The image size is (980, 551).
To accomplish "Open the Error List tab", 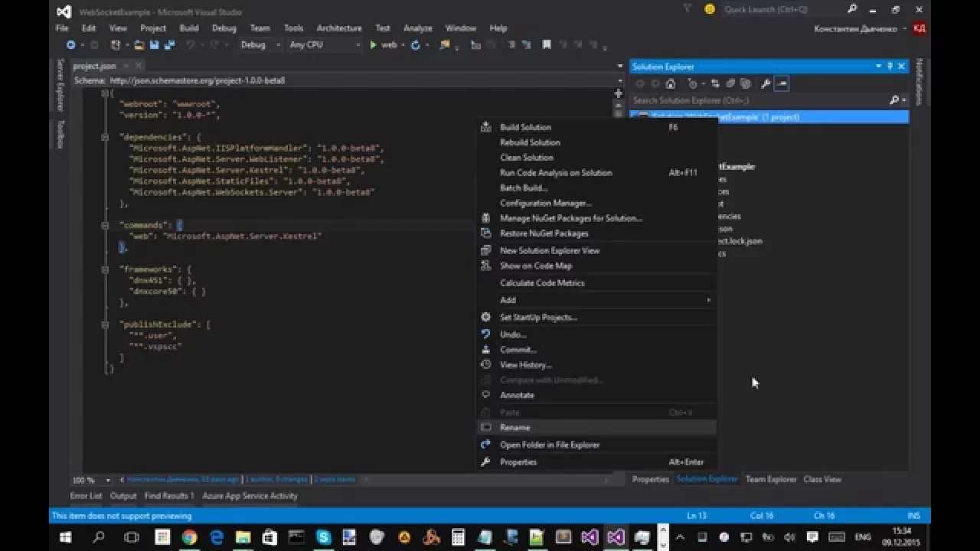I will pos(86,496).
